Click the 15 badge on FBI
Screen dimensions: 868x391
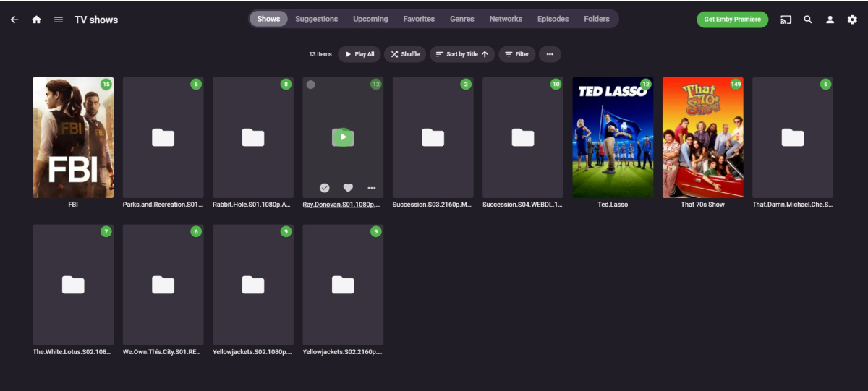[106, 85]
